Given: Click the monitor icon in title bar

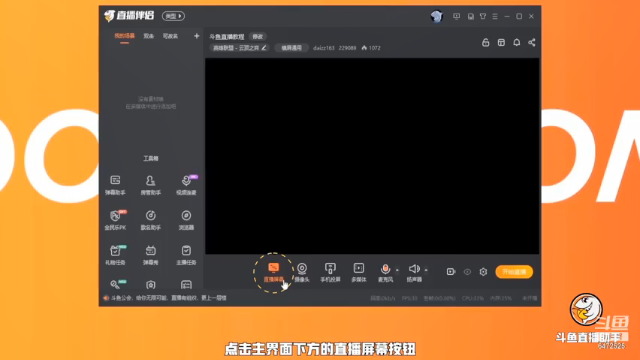Looking at the screenshot, I should coord(456,16).
